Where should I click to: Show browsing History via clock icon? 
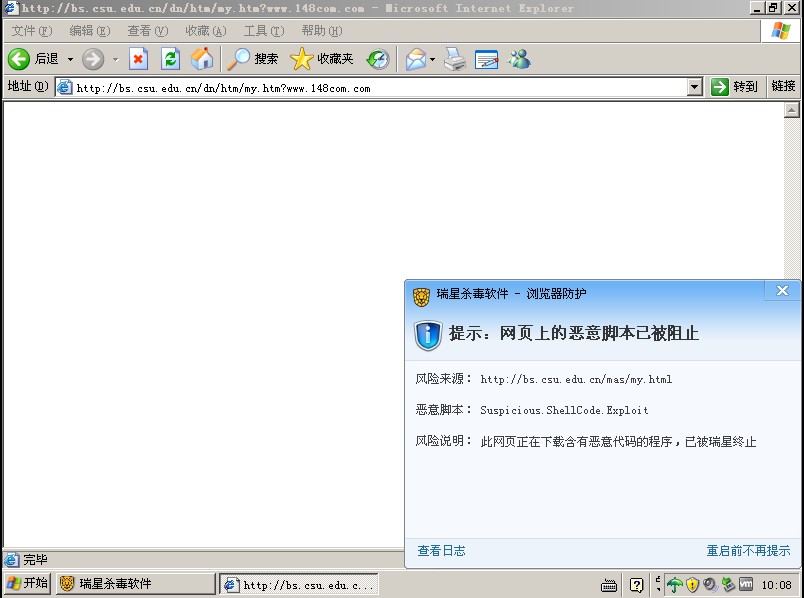(x=378, y=59)
